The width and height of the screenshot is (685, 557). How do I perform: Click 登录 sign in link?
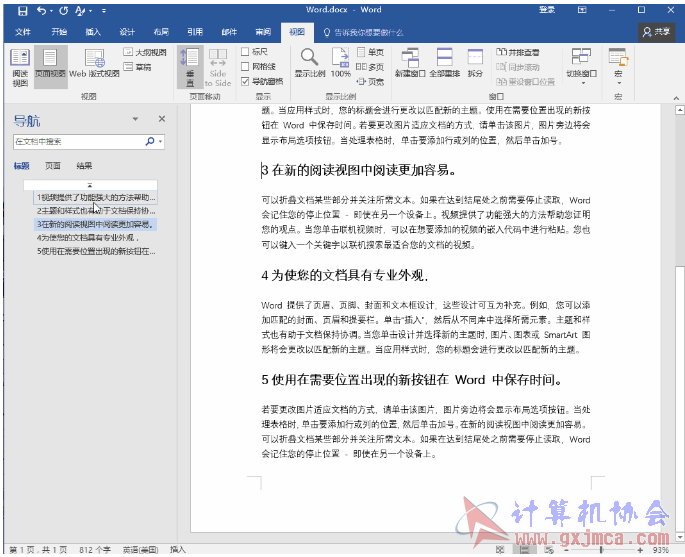pyautogui.click(x=547, y=10)
